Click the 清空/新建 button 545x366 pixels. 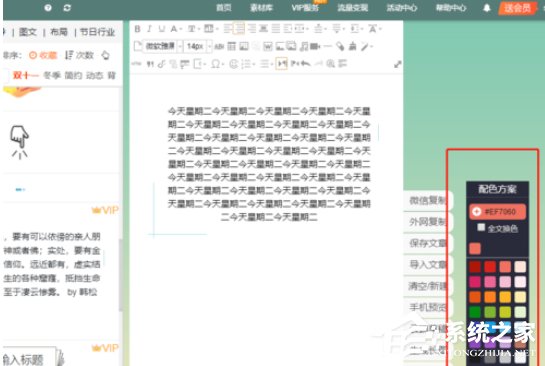428,286
